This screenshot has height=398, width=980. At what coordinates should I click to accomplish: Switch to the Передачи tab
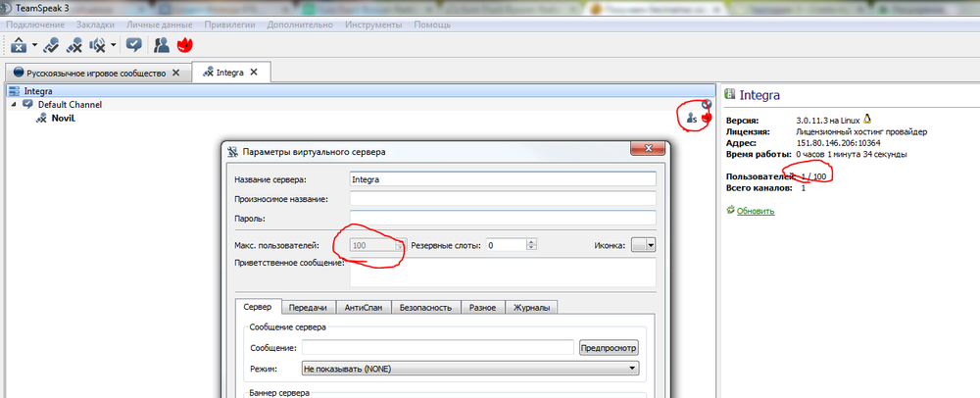point(308,308)
